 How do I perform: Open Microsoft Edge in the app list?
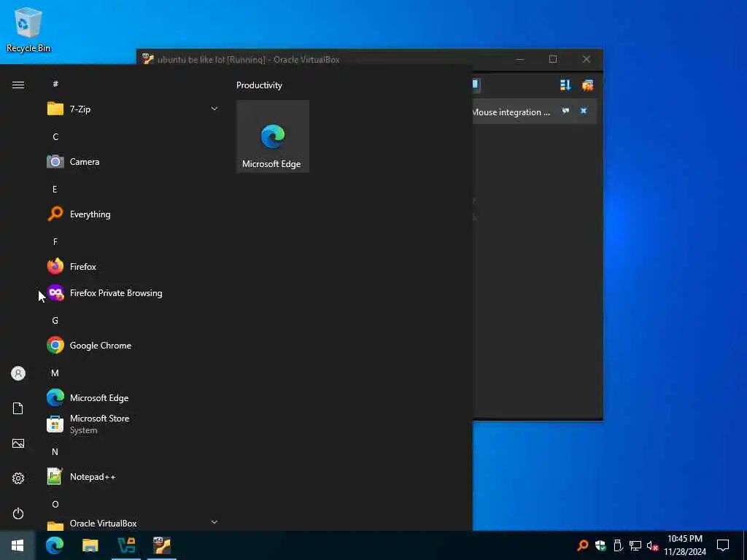point(133,397)
